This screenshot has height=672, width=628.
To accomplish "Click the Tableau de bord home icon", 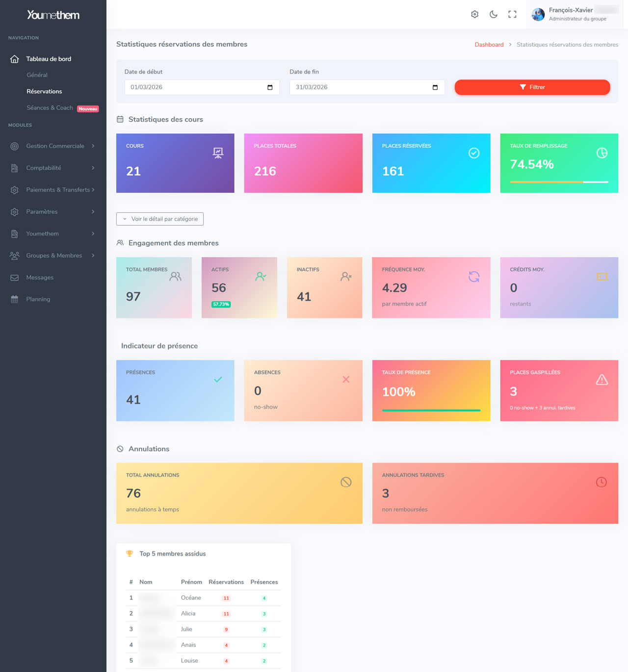I will (15, 59).
